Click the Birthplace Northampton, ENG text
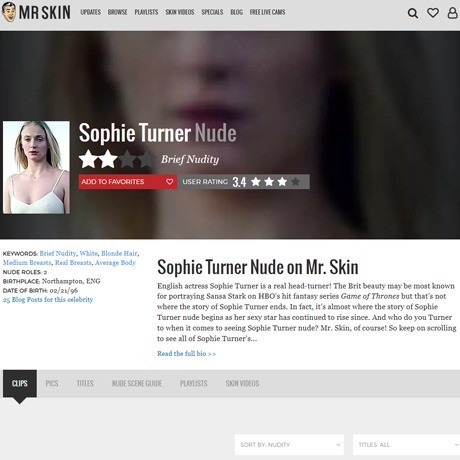 point(51,281)
